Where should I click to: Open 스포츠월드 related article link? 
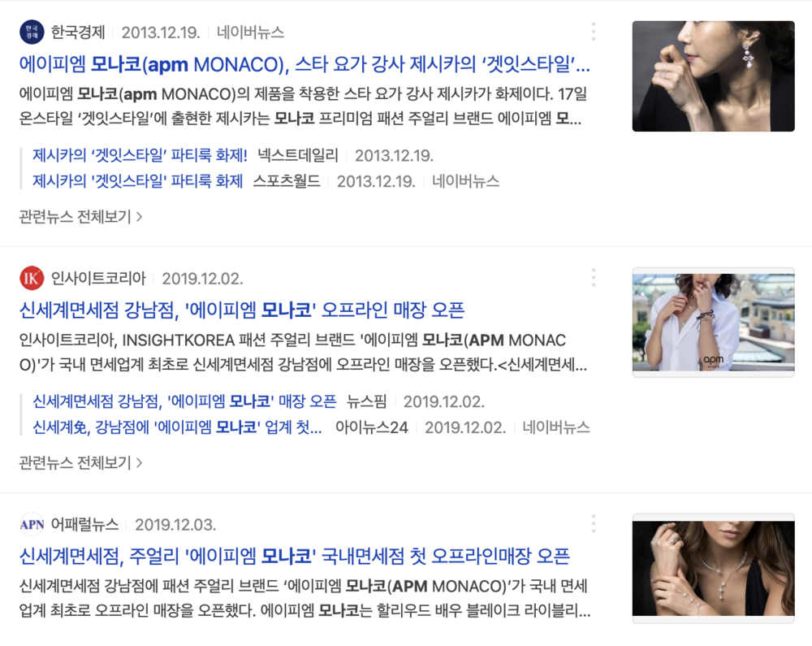tap(138, 181)
